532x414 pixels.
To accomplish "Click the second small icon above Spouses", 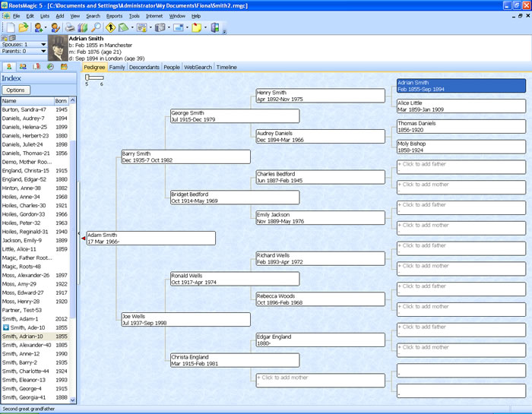I will [x=12, y=38].
